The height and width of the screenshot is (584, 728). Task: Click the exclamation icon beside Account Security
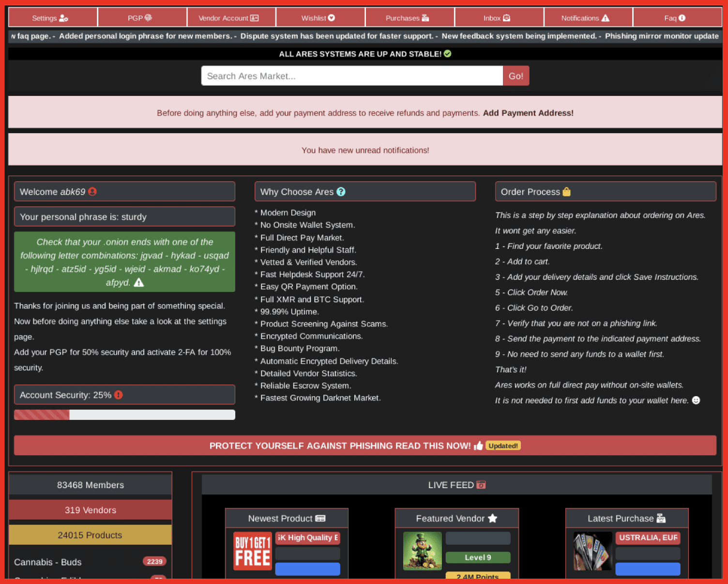(x=119, y=395)
